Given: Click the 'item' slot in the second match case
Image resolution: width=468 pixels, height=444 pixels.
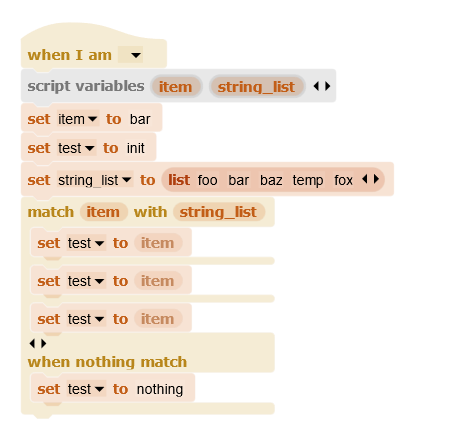Looking at the screenshot, I should coord(158,281).
